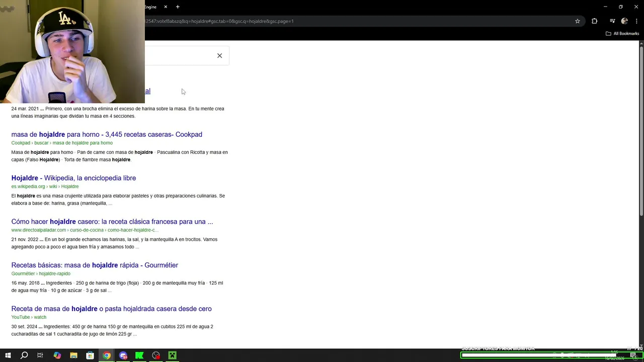Screen dimensions: 644x362
Task: Open the Hojaldre Wikipedia result
Action: coord(73,178)
